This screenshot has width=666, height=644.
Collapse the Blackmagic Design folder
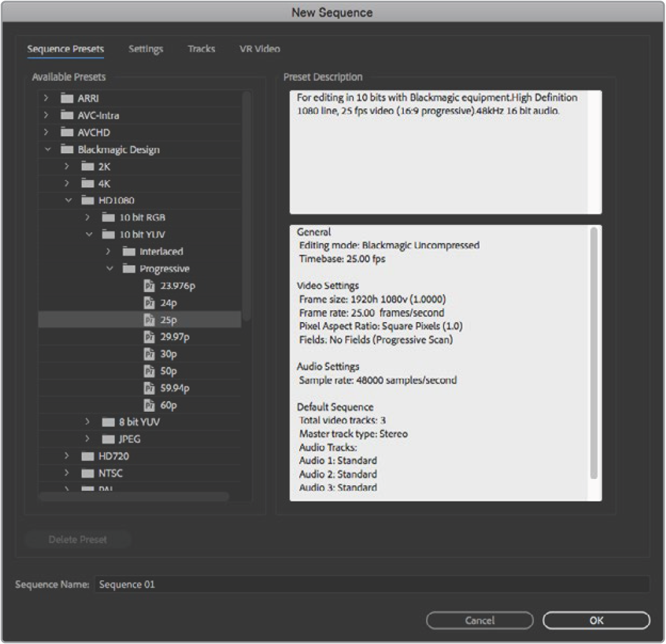tap(47, 150)
